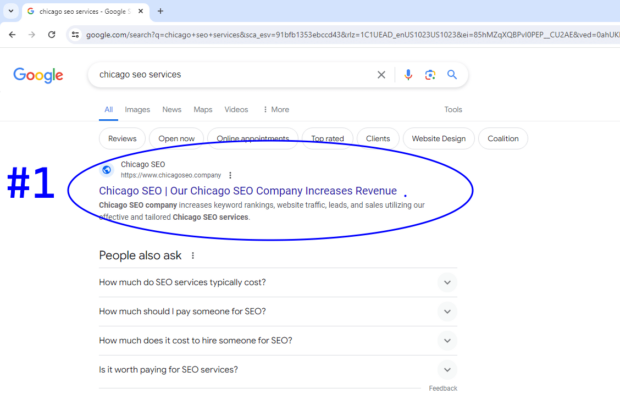Start voice search with microphone icon
The image size is (620, 400).
408,75
